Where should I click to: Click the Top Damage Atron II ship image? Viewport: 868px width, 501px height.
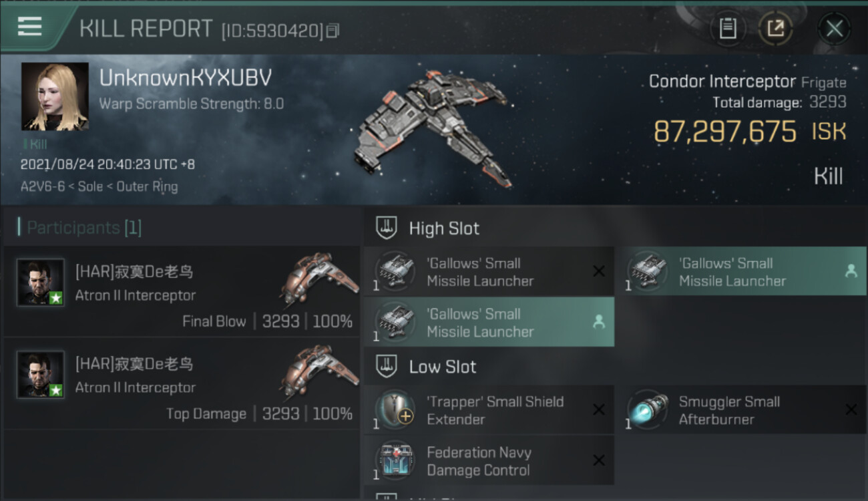click(x=317, y=367)
